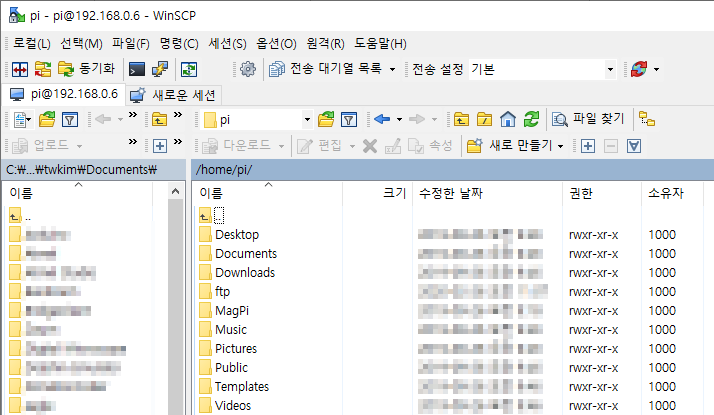Open 원격(R) menu
714x415 pixels.
pos(325,44)
